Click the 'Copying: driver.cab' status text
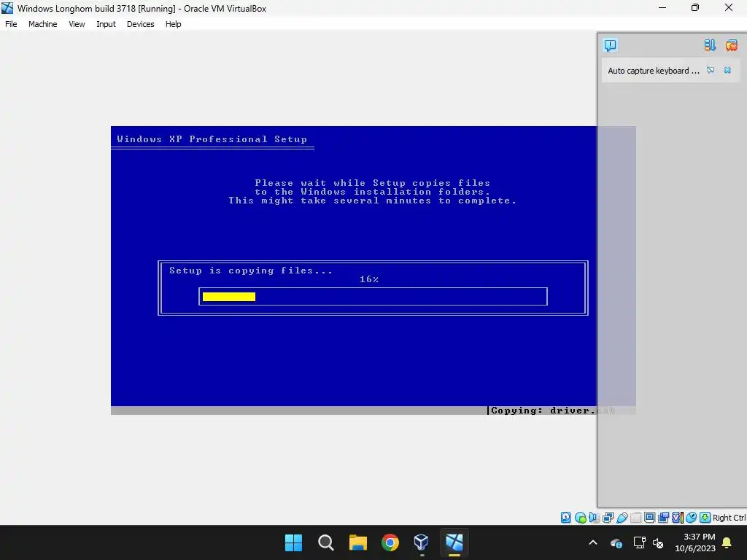The height and width of the screenshot is (560, 747). coord(553,411)
